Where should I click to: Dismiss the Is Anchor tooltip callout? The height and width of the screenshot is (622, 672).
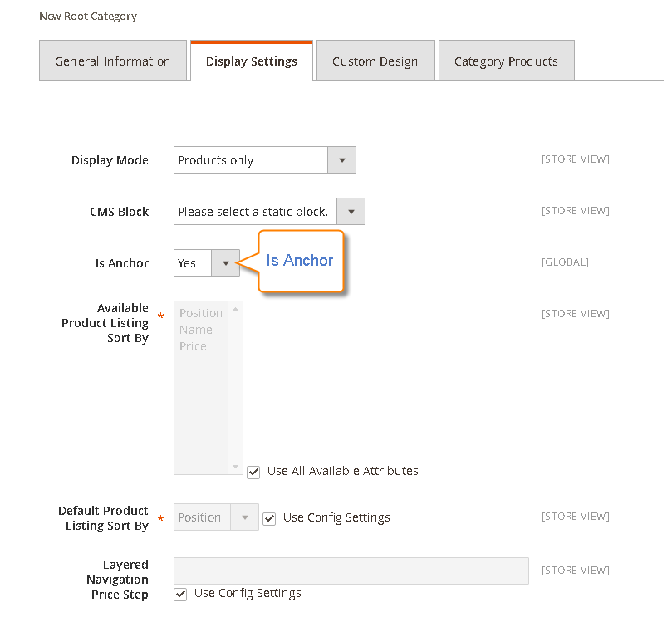(301, 262)
